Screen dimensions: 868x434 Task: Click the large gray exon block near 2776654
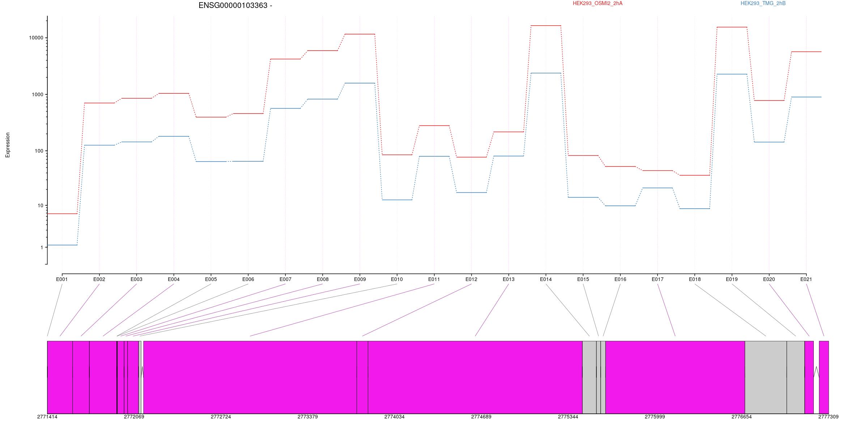[766, 377]
